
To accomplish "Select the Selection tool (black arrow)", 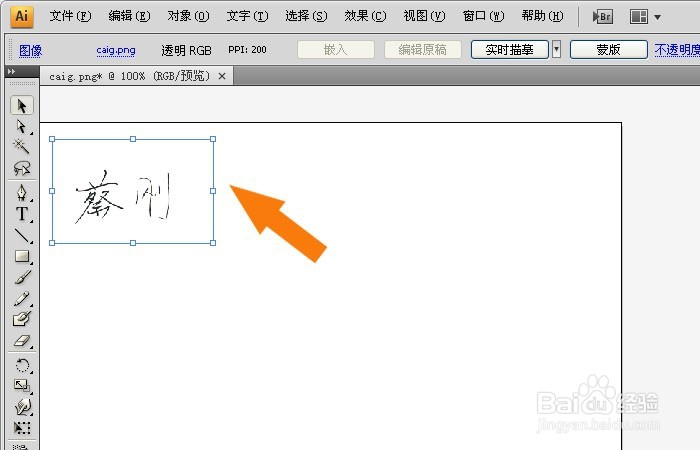I will (x=21, y=106).
